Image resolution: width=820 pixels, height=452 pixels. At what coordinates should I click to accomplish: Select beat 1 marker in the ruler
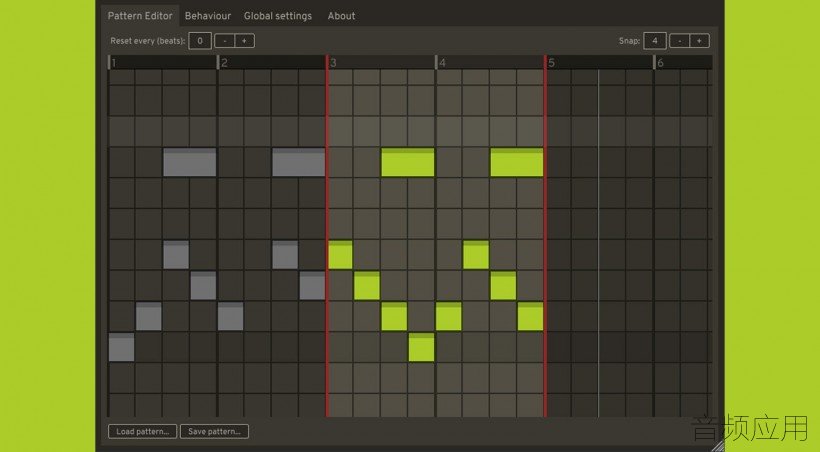(x=113, y=63)
